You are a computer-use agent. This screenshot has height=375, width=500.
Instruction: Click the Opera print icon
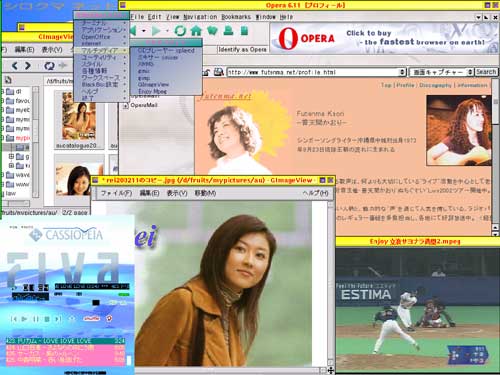(228, 30)
